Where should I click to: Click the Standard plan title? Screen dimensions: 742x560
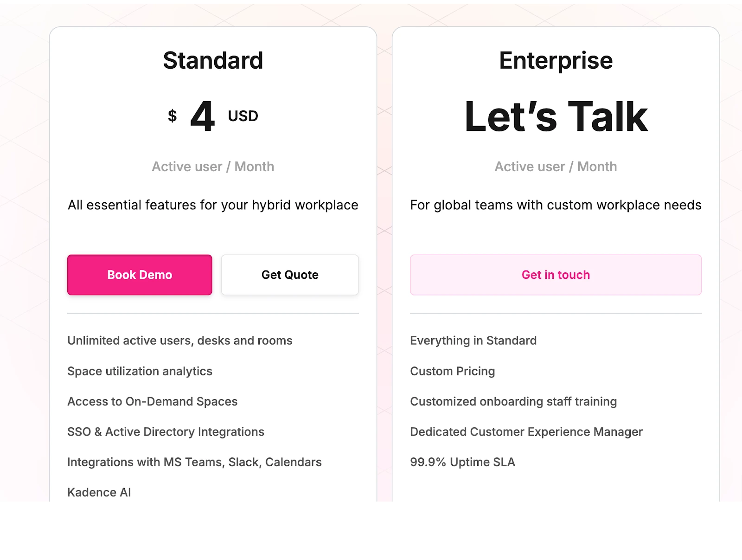213,60
